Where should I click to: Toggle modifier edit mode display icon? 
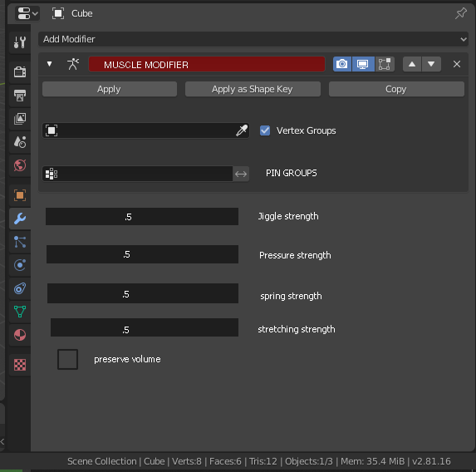pos(385,64)
